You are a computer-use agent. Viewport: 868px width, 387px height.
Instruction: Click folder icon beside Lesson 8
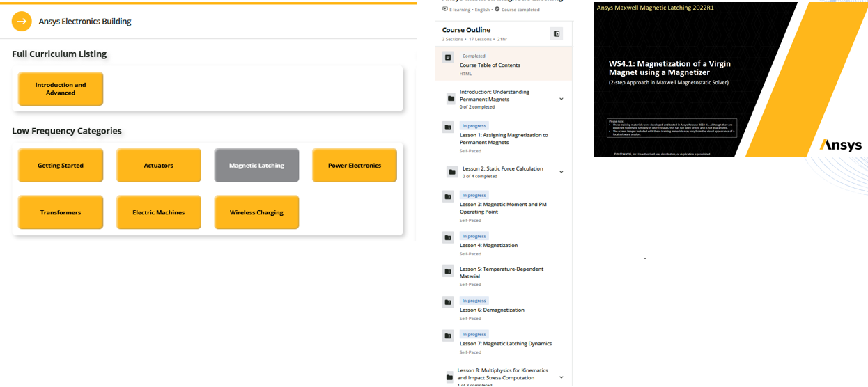pos(451,377)
